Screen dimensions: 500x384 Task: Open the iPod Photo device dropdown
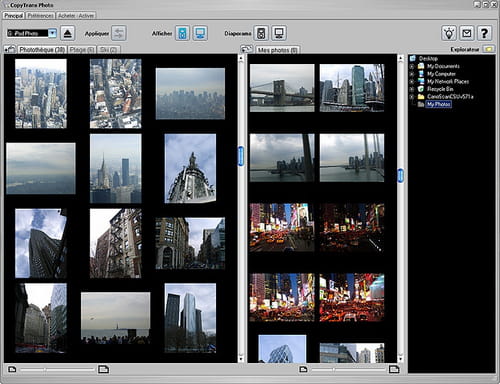click(x=52, y=33)
